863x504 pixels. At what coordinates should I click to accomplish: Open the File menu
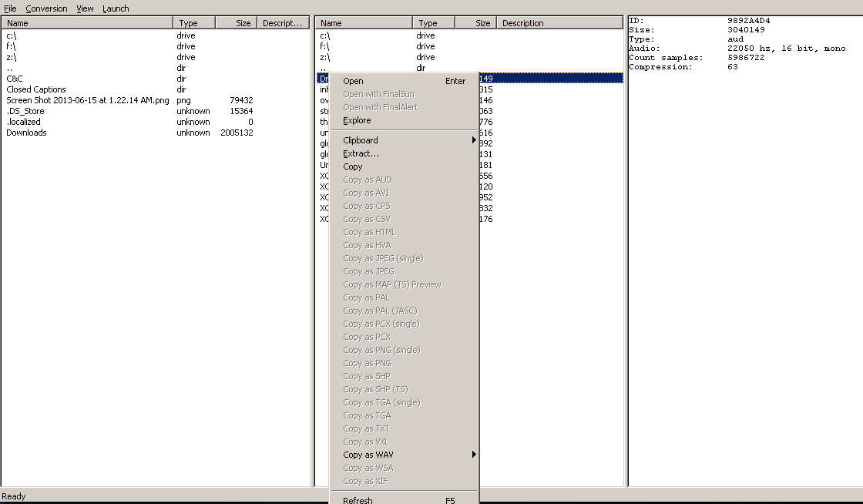(11, 8)
